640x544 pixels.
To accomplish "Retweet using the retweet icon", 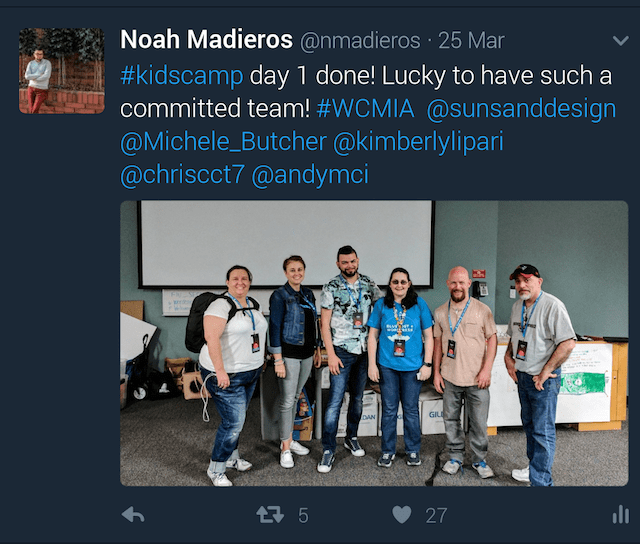I will (x=270, y=515).
